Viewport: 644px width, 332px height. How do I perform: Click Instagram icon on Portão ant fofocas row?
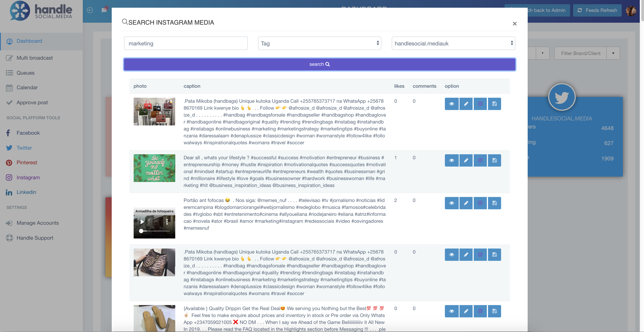tap(480, 203)
